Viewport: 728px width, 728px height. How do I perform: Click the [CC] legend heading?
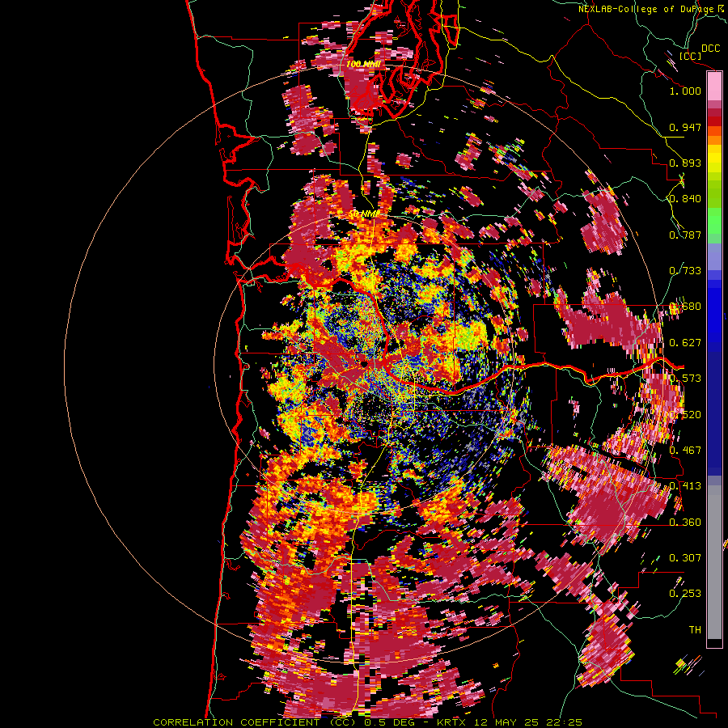[690, 56]
